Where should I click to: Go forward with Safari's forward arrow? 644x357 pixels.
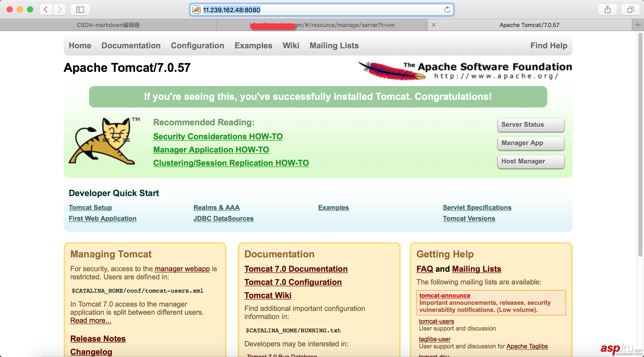click(60, 10)
